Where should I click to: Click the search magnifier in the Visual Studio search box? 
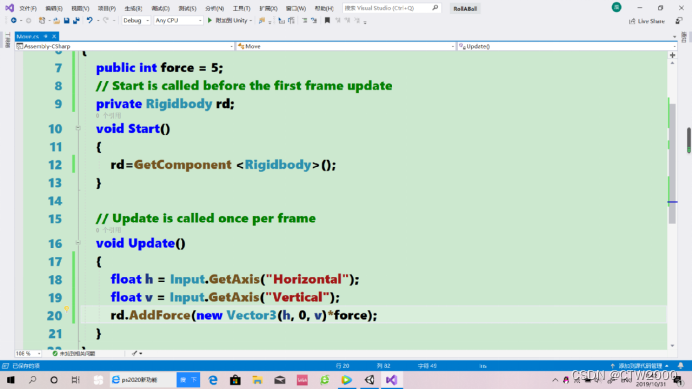tap(435, 8)
